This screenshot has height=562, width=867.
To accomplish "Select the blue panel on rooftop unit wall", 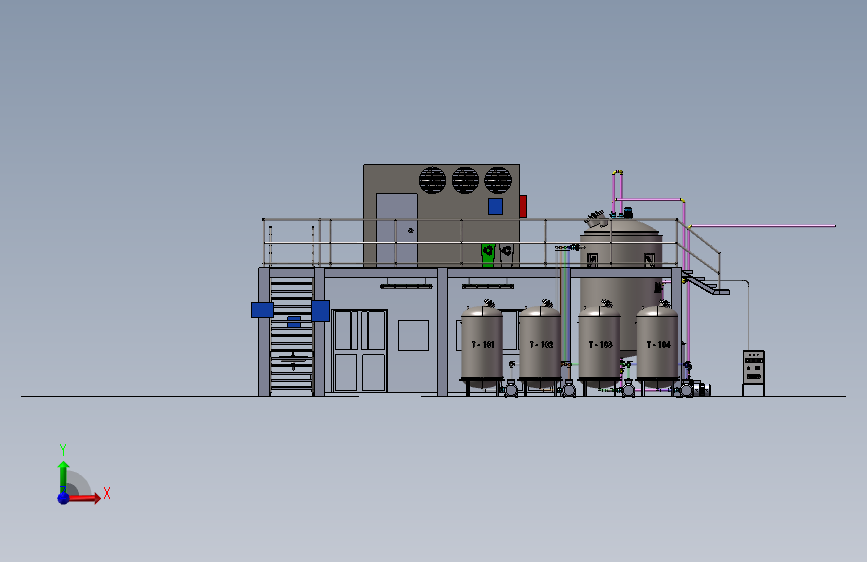I will pos(495,206).
